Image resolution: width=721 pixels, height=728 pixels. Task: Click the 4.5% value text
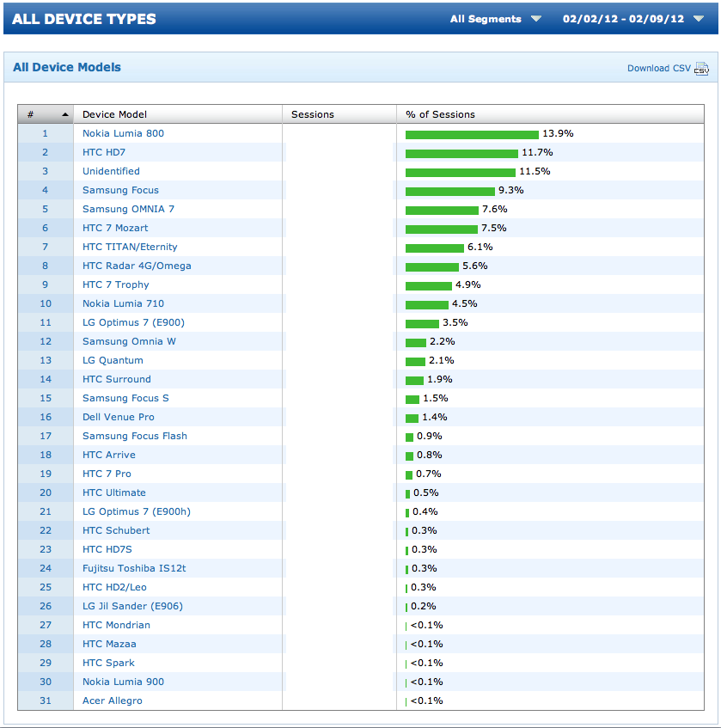[464, 303]
